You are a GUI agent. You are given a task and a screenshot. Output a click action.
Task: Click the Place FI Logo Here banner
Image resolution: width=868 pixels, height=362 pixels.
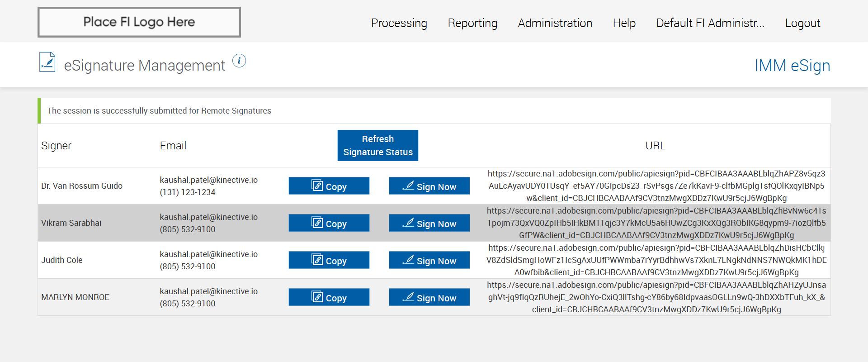tap(139, 22)
